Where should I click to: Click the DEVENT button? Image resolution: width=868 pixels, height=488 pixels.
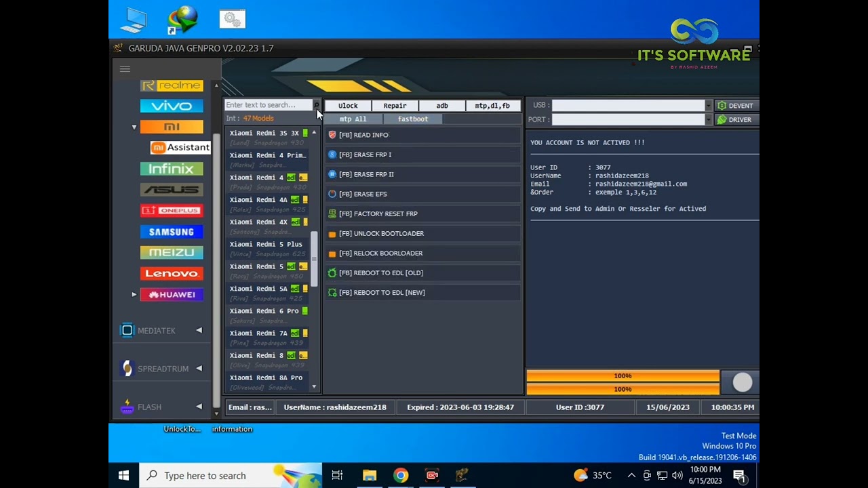click(736, 106)
